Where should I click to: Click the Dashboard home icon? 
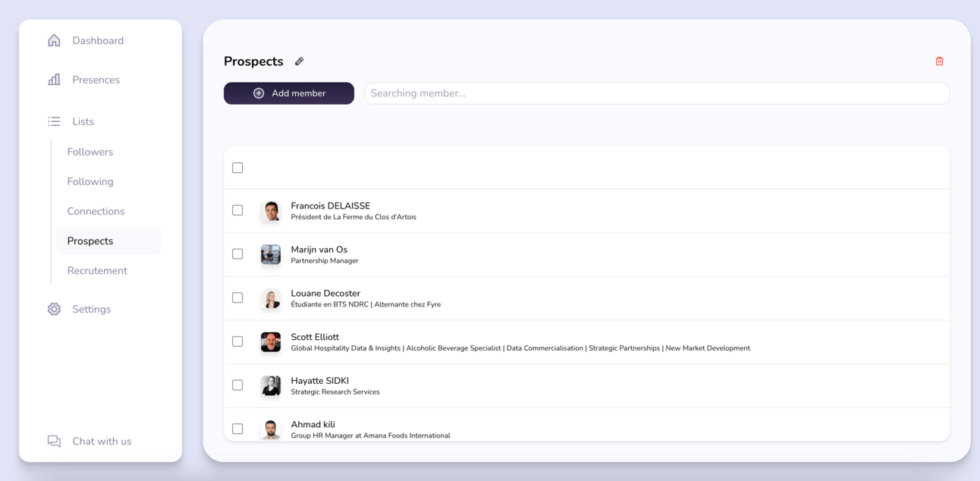pyautogui.click(x=54, y=40)
